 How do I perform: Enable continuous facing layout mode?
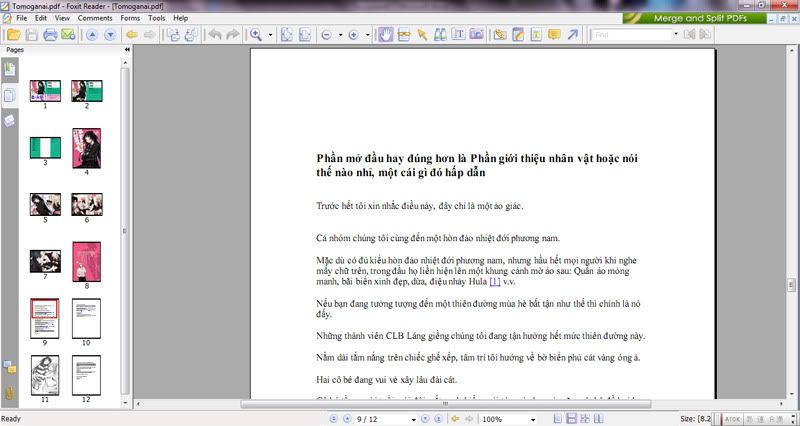tap(585, 419)
